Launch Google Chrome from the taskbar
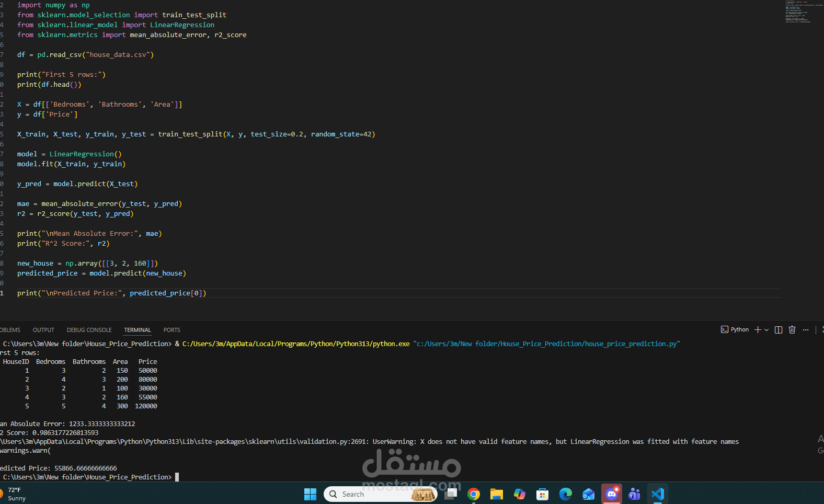This screenshot has height=504, width=824. pos(474,494)
